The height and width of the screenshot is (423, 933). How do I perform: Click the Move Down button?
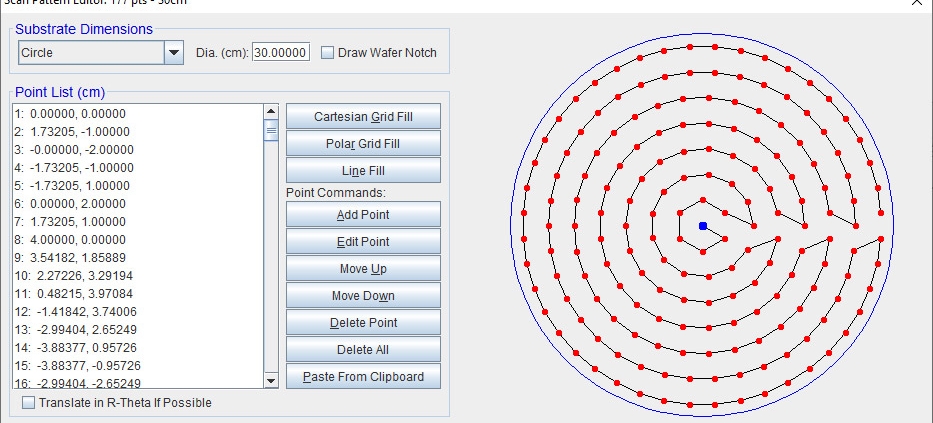363,296
